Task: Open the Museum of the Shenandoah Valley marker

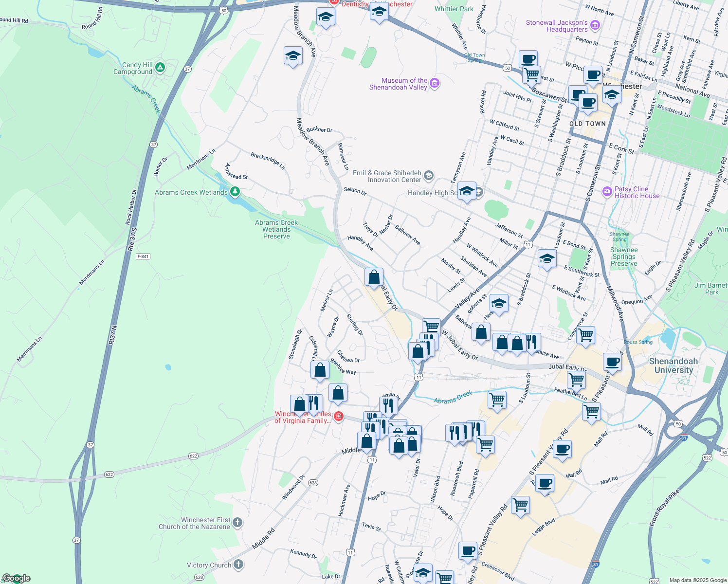Action: click(435, 83)
